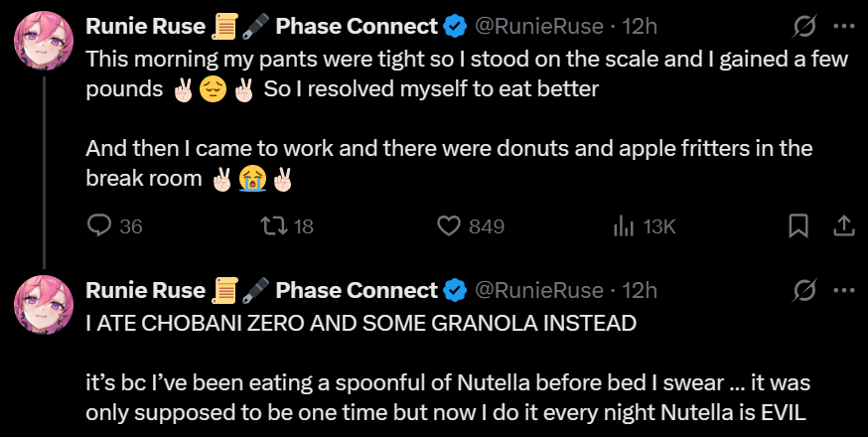The image size is (868, 437).
Task: Repost the first tweet with 18 reposts
Action: (270, 226)
